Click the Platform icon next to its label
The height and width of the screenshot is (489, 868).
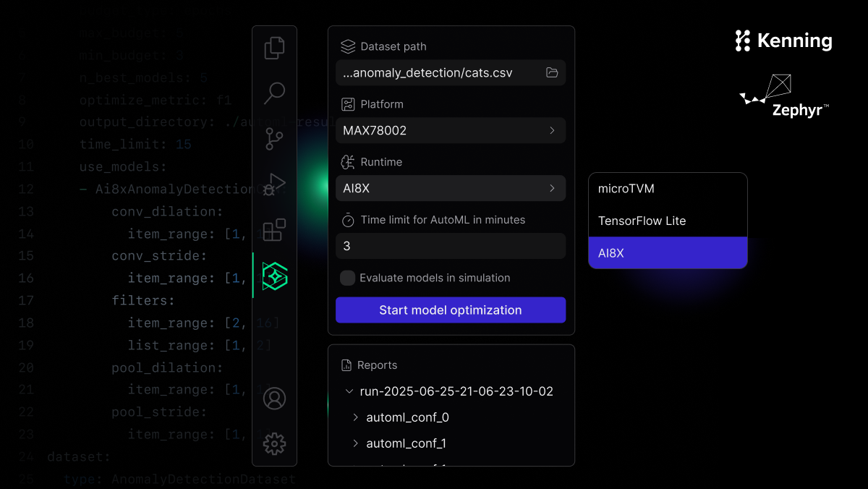[x=348, y=104]
